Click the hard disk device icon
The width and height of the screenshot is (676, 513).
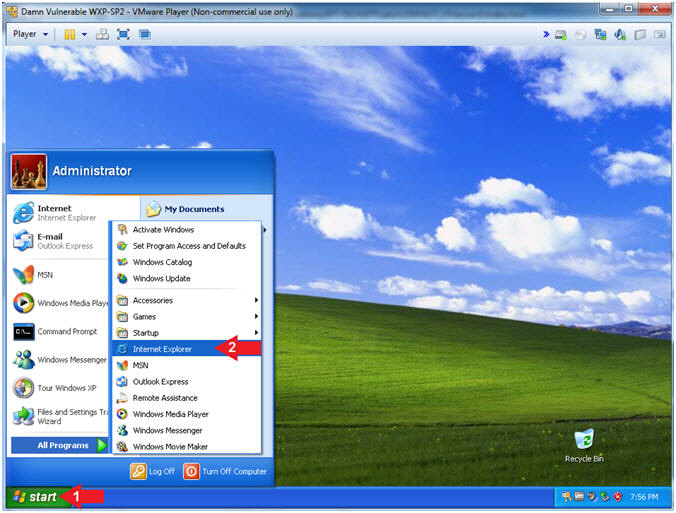561,35
